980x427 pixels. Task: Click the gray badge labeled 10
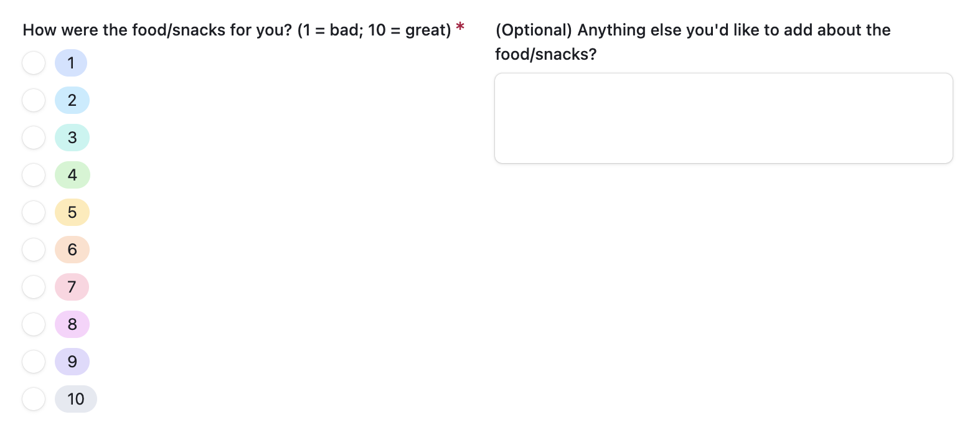[75, 399]
